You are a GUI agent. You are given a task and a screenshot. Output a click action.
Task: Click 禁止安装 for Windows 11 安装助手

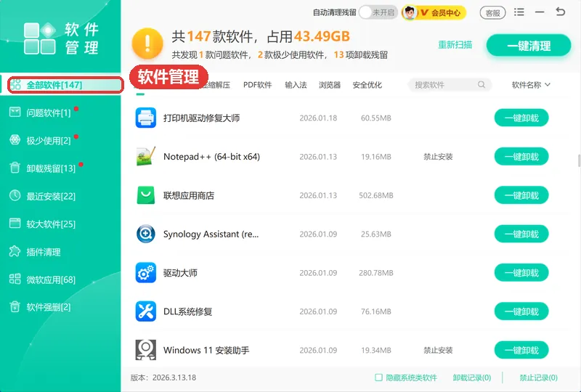point(438,350)
